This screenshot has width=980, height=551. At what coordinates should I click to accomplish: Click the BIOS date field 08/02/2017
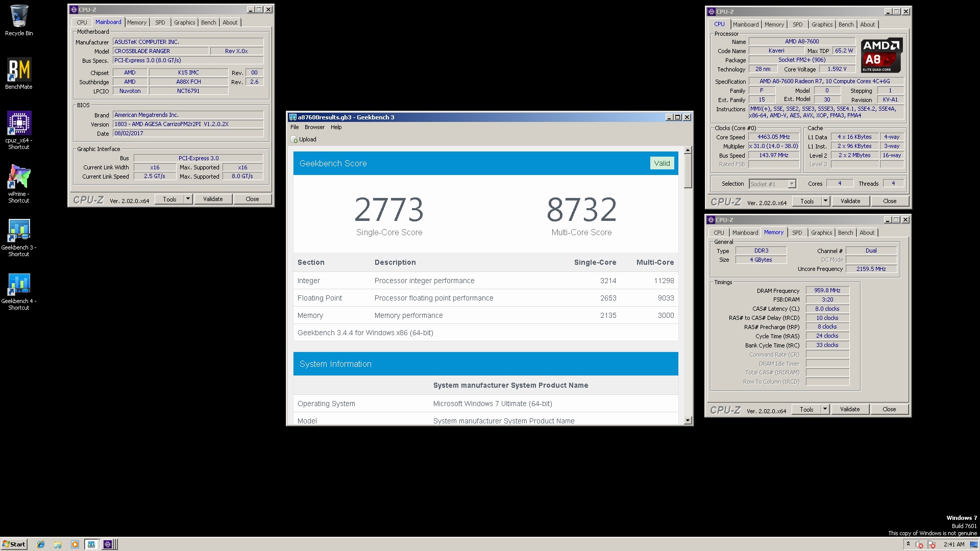pyautogui.click(x=188, y=133)
